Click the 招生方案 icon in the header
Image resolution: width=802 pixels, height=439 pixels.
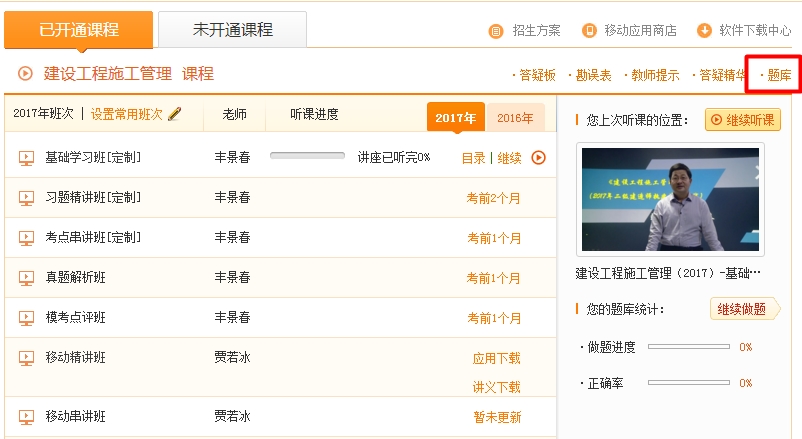(496, 31)
